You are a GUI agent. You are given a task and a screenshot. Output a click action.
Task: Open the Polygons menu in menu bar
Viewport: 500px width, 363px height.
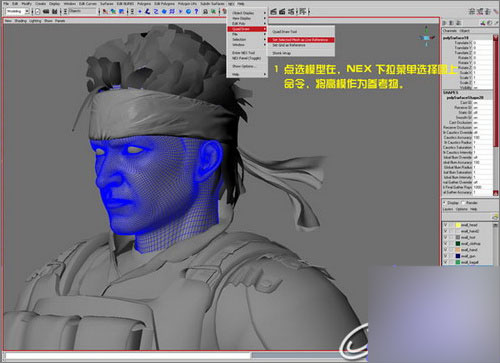point(144,4)
